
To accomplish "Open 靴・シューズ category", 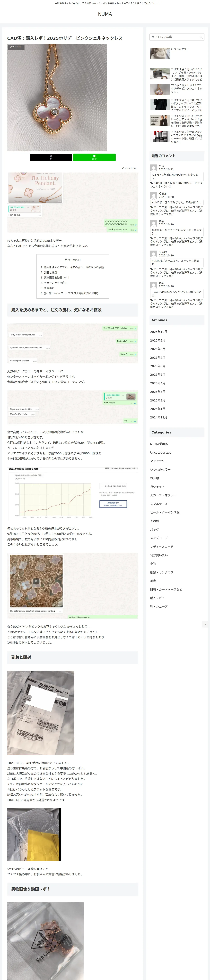I will coord(159,606).
